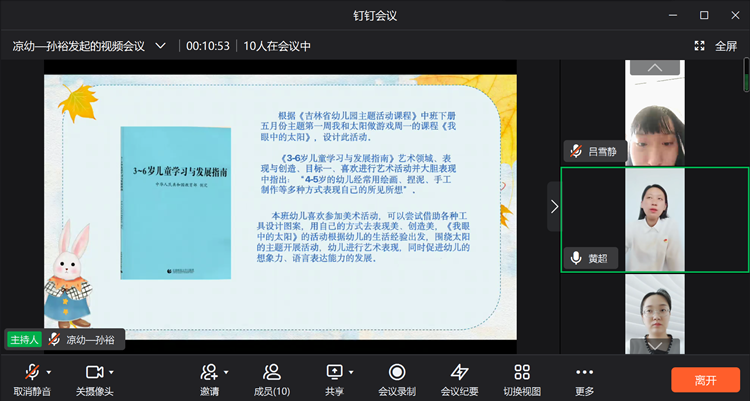The height and width of the screenshot is (401, 750).
Task: Open share options arrow beside 共享
Action: [351, 372]
